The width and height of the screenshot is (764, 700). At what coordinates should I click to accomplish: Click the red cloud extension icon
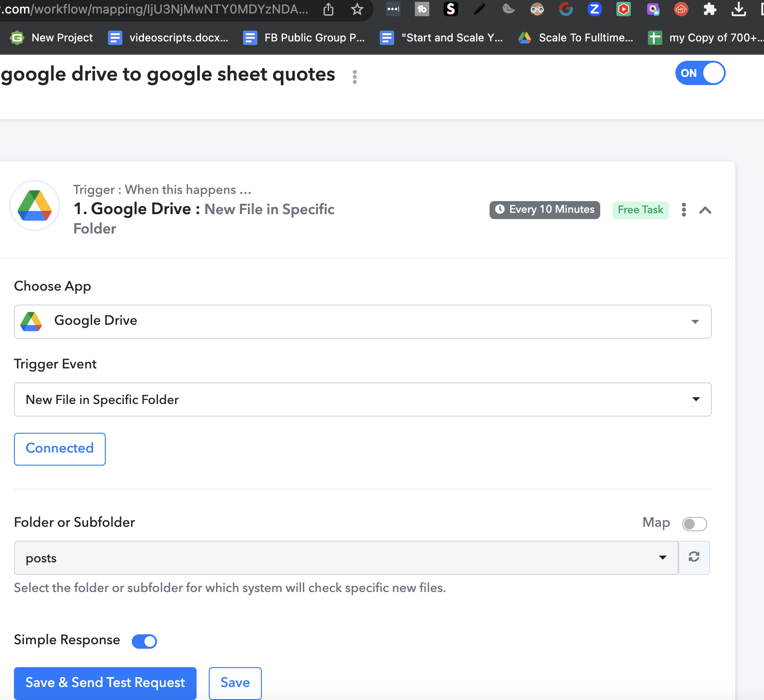pyautogui.click(x=681, y=9)
